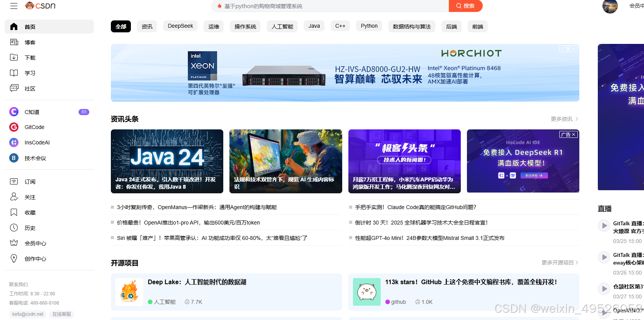This screenshot has height=320, width=644.
Task: Click the 社区 community chat icon
Action: [x=14, y=88]
